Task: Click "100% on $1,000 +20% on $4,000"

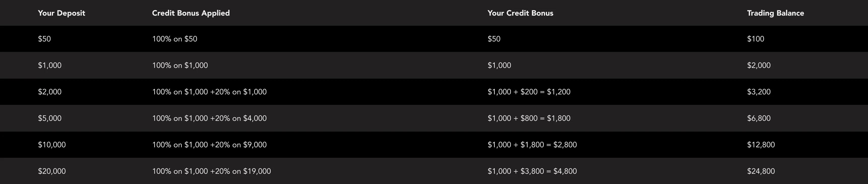Action: tap(209, 118)
